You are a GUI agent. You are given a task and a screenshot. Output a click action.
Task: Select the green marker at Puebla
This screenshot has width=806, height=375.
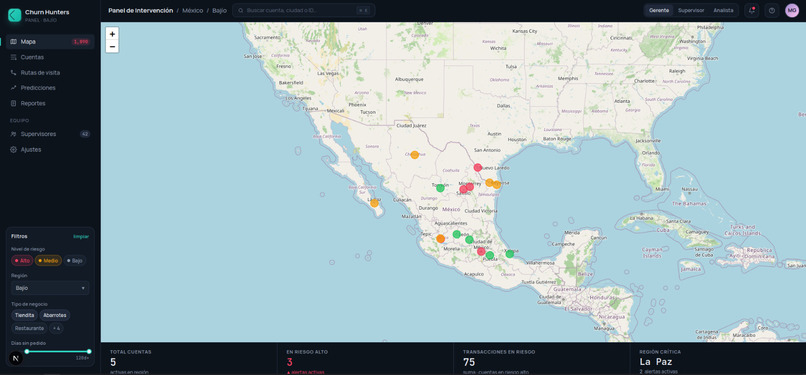click(490, 255)
